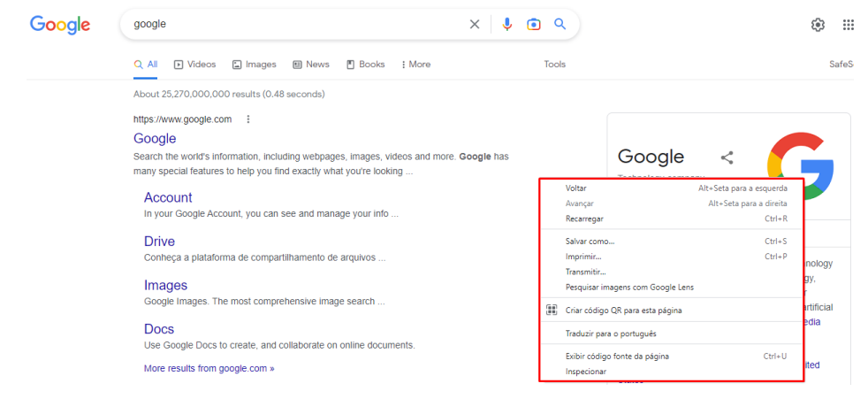This screenshot has height=399, width=868.
Task: Choose 'Salvar como...' in the context menu
Action: 672,241
